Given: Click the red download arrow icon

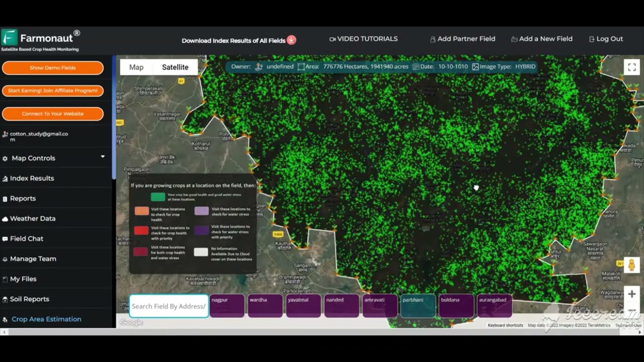Looking at the screenshot, I should click(291, 40).
